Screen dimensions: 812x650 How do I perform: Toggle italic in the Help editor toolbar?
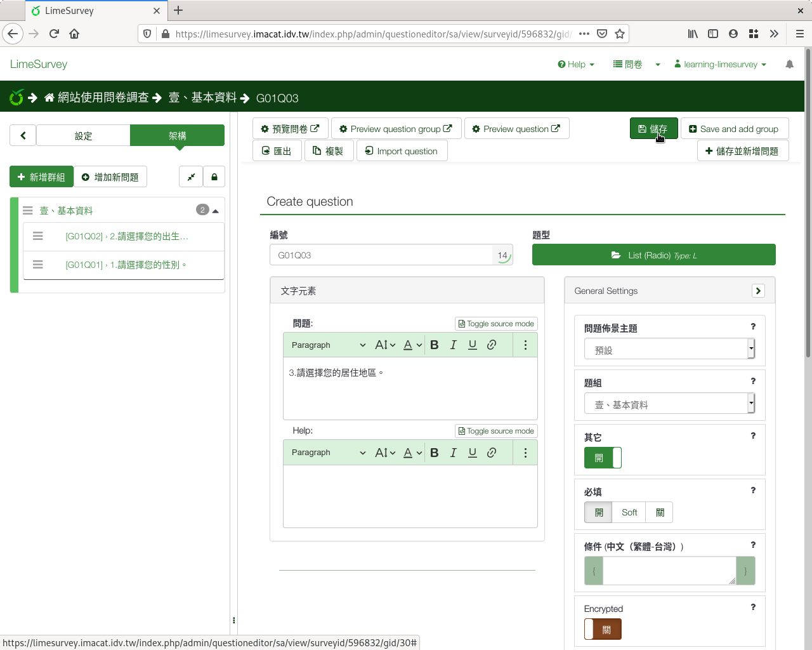pyautogui.click(x=454, y=453)
